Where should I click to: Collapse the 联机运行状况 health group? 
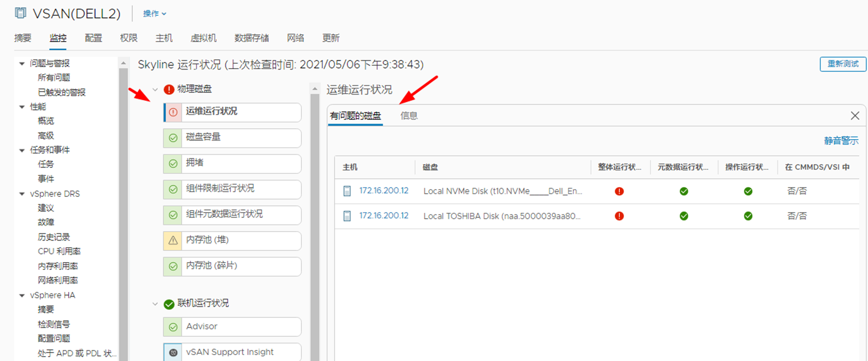[155, 304]
